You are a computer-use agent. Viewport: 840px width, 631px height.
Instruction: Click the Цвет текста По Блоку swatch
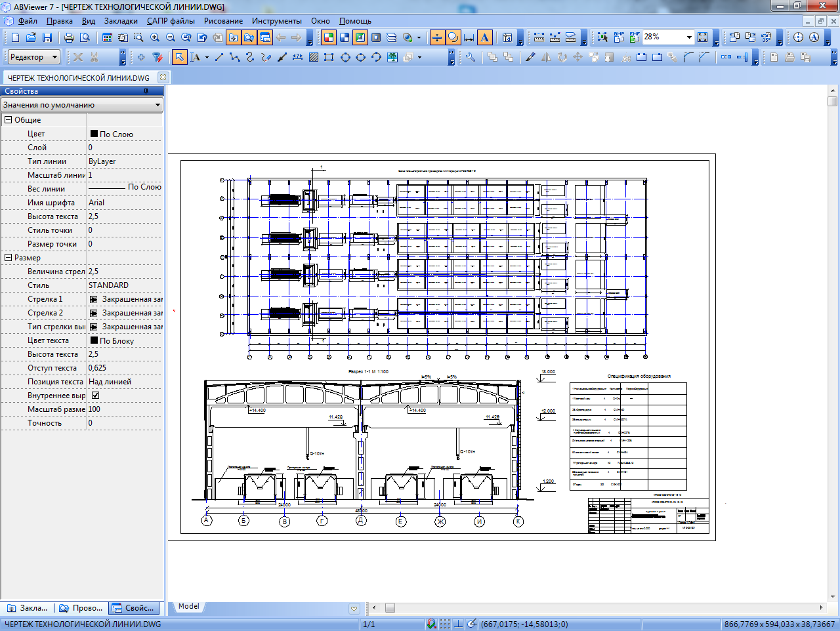(94, 340)
